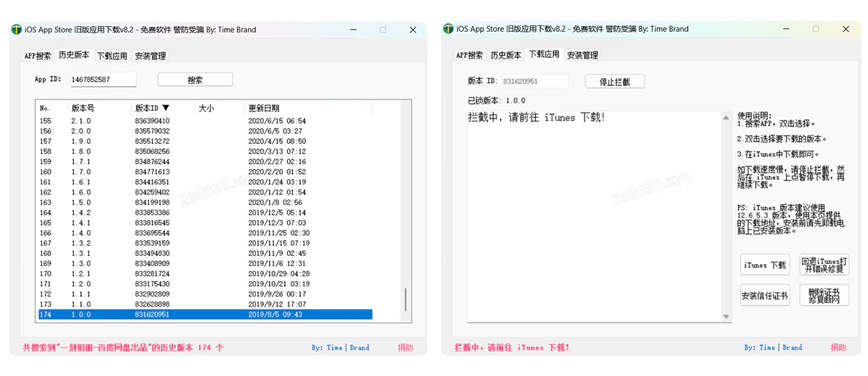This screenshot has width=868, height=376.
Task: Select row 165 version 1.4.1
Action: coord(205,223)
